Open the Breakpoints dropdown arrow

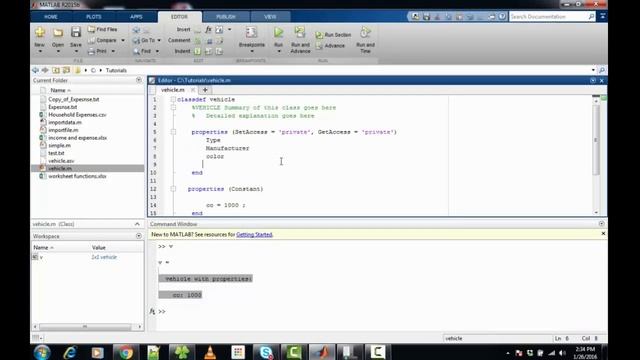[252, 51]
